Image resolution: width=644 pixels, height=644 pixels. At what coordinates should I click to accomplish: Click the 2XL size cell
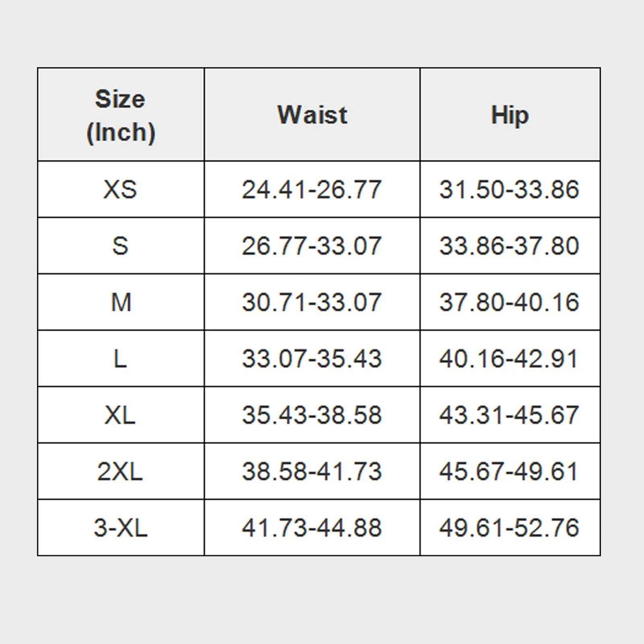pyautogui.click(x=121, y=471)
